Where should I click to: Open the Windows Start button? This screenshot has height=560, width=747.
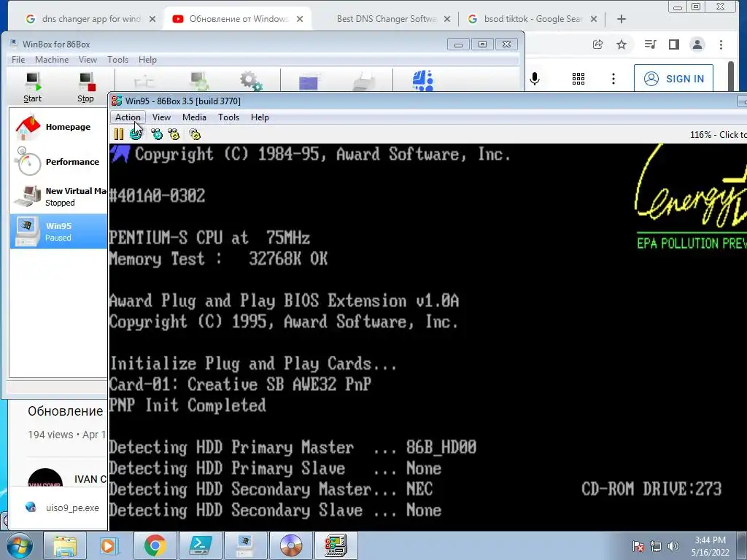19,545
